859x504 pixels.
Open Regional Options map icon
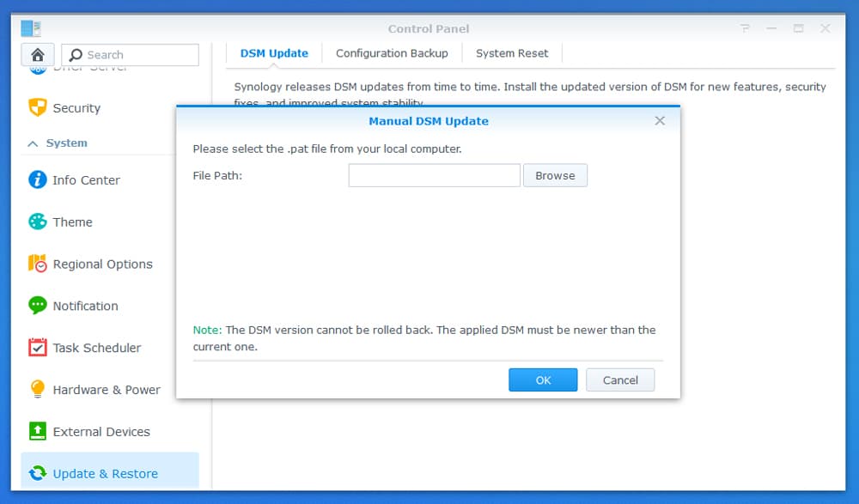point(37,264)
